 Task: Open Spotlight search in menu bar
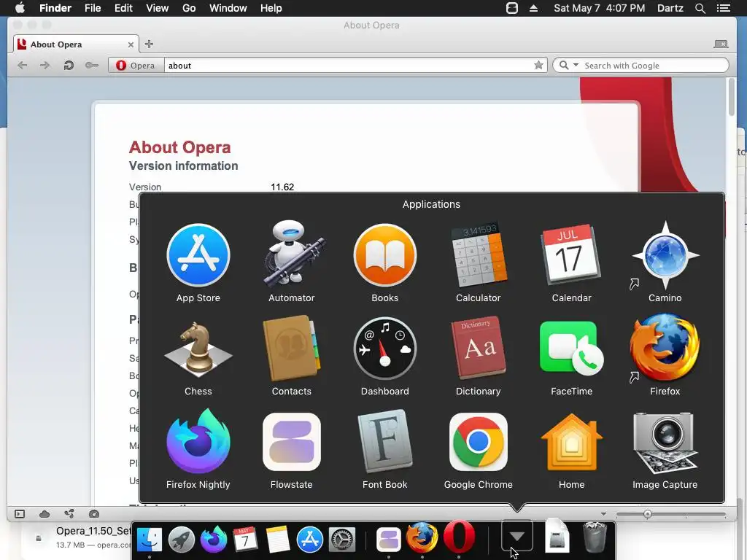(700, 8)
